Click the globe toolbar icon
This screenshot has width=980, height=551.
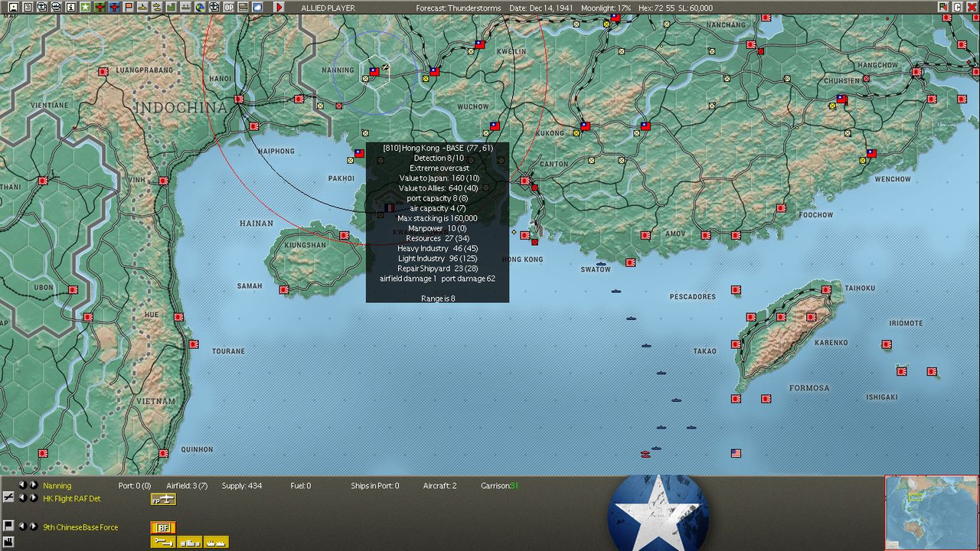click(x=200, y=8)
